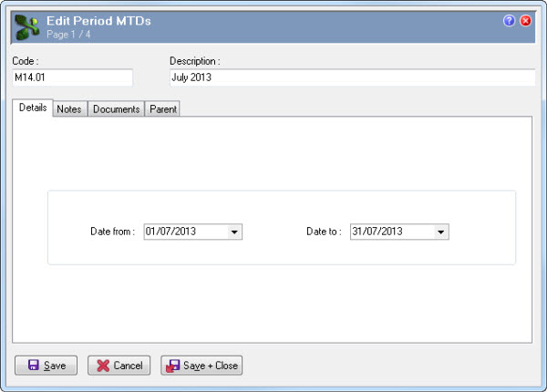
Task: Click the red cross icon on the Cancel button
Action: [103, 366]
